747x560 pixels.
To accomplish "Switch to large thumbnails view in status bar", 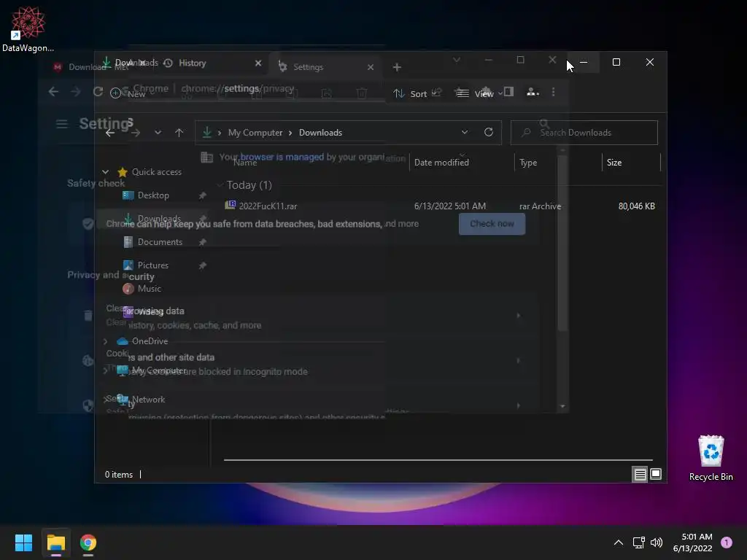I will click(x=656, y=474).
